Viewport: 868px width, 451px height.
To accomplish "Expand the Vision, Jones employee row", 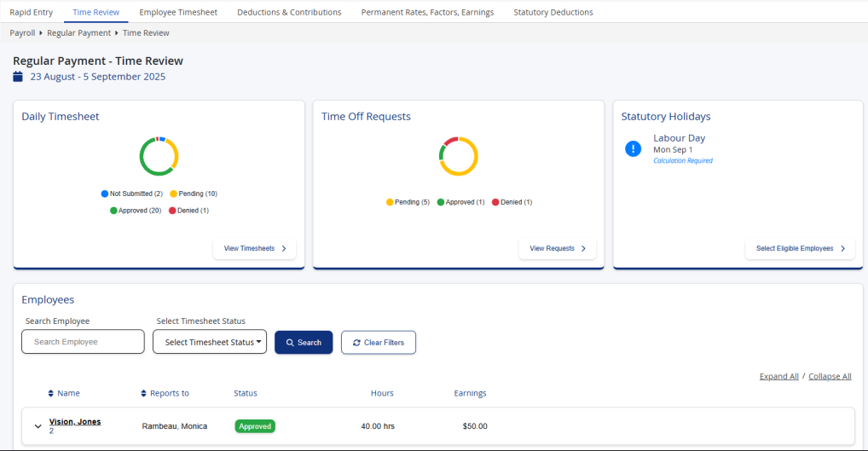I will [x=38, y=426].
